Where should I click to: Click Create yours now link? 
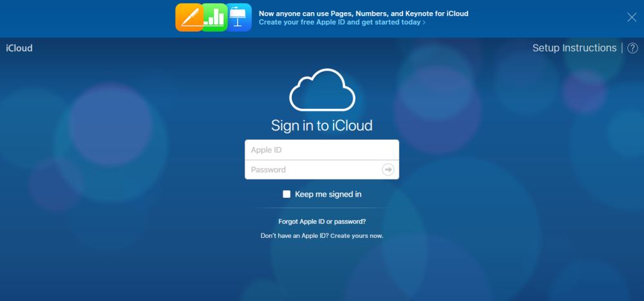[x=357, y=236]
